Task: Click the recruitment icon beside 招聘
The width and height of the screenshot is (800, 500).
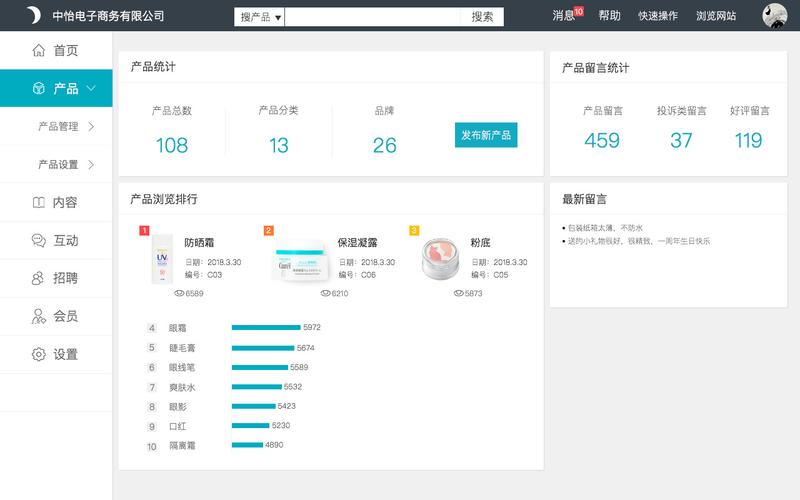Action: pos(39,278)
